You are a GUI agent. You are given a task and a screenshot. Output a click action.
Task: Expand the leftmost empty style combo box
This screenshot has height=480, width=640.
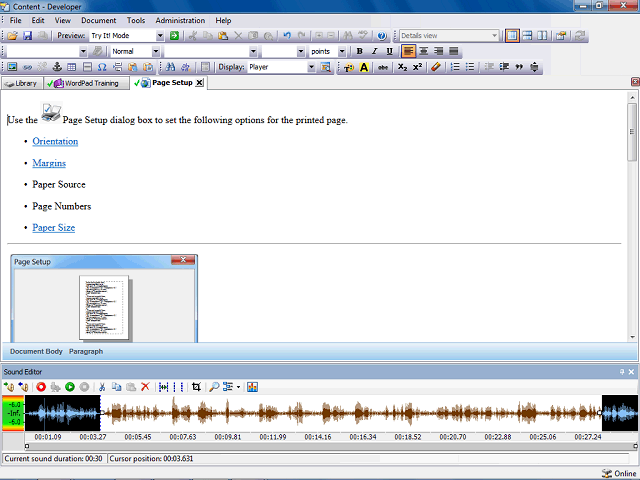tap(83, 51)
